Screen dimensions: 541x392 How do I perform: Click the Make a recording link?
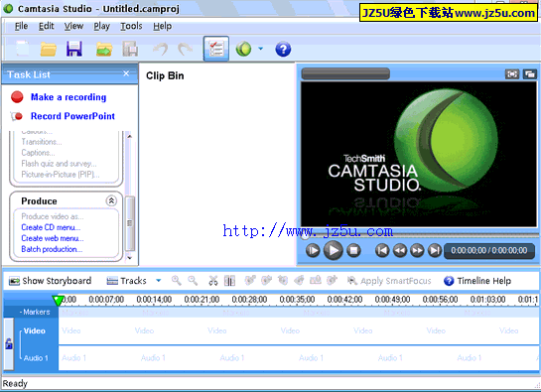coord(68,97)
